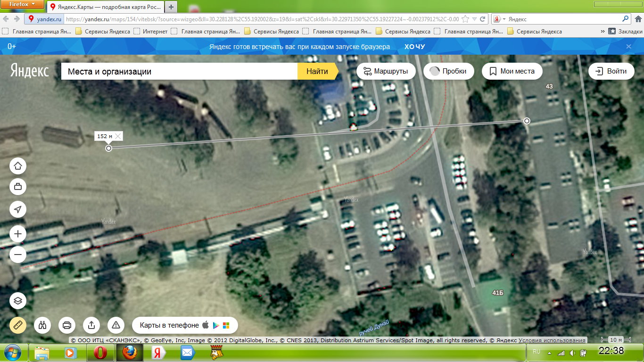Viewport: 644px width, 362px height.
Task: Click the share map icon
Action: 91,325
